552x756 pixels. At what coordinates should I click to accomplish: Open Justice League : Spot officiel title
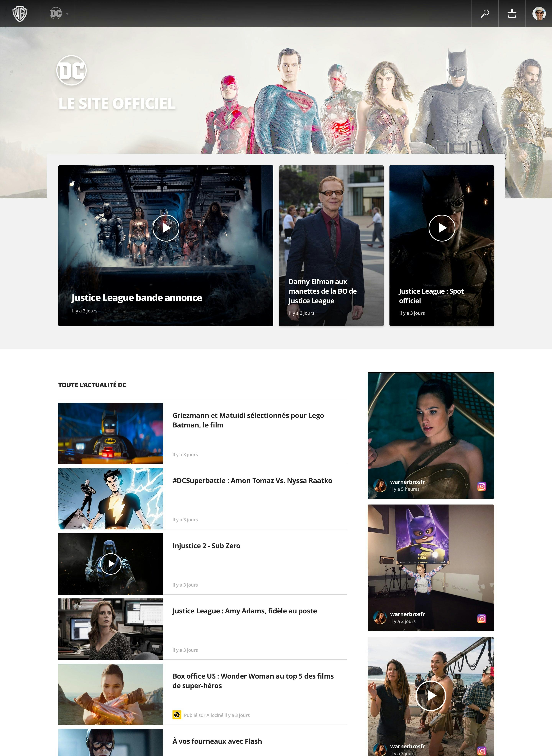[431, 296]
